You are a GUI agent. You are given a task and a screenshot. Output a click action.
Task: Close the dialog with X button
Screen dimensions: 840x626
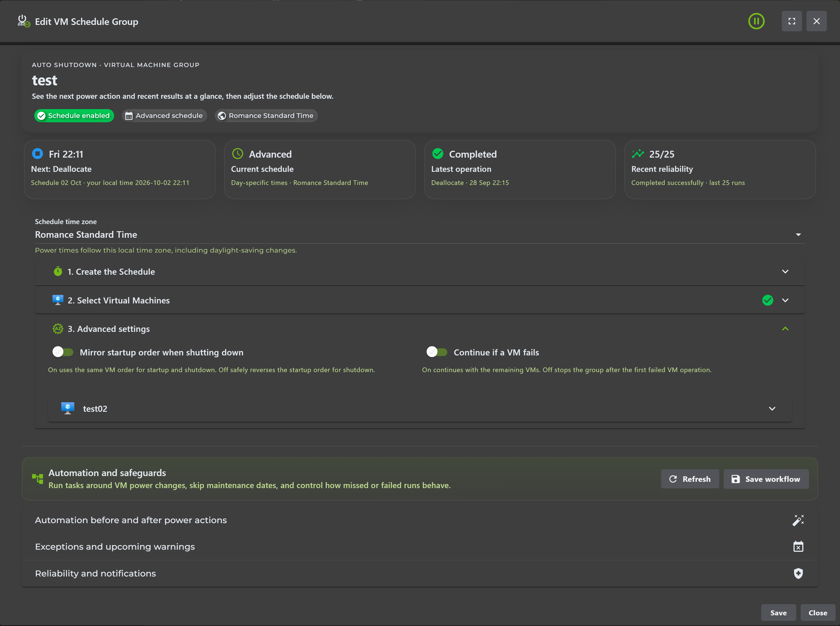point(816,21)
